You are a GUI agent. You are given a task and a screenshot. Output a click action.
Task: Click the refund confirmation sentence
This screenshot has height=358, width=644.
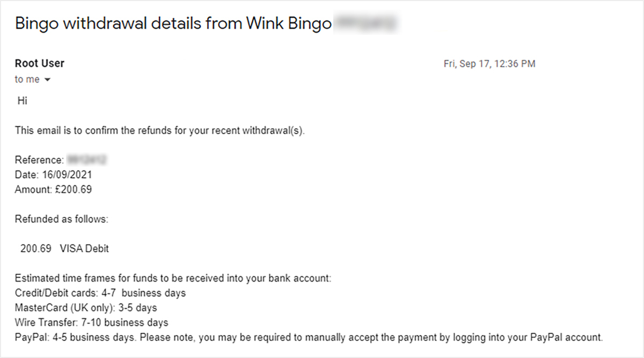pos(160,130)
